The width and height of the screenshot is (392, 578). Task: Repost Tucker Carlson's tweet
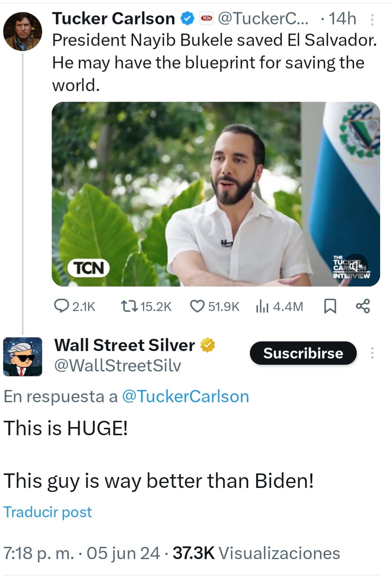(x=146, y=307)
